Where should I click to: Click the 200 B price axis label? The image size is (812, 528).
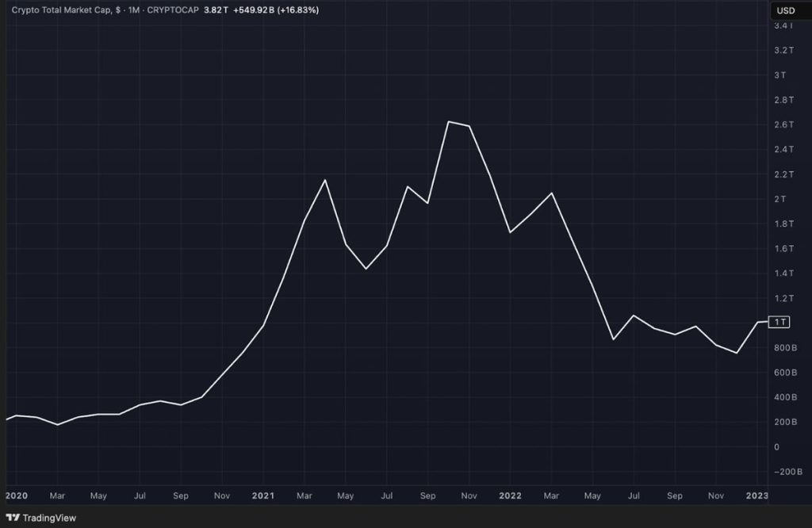(786, 422)
